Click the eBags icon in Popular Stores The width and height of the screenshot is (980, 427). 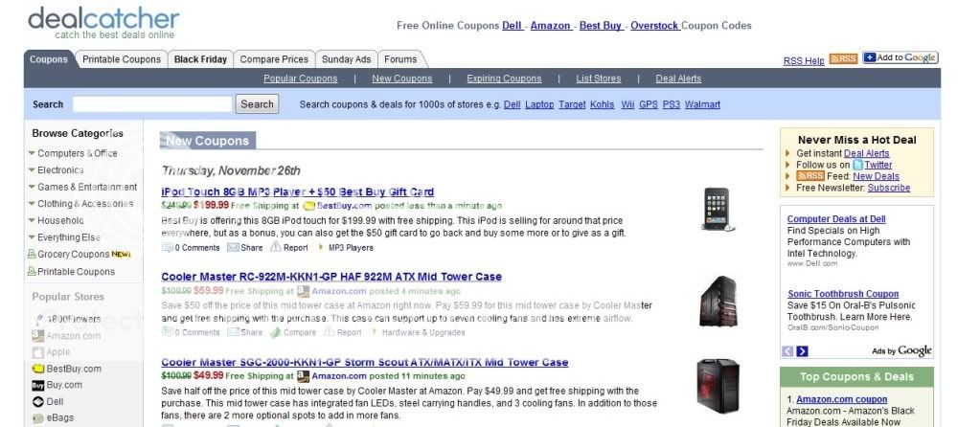click(37, 418)
